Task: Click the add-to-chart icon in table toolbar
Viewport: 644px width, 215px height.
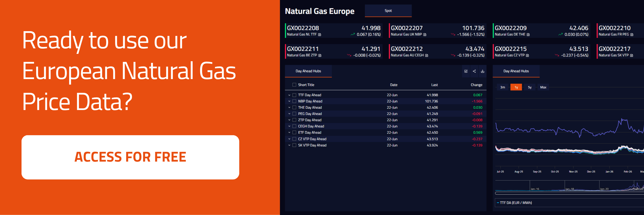Action: [x=466, y=71]
